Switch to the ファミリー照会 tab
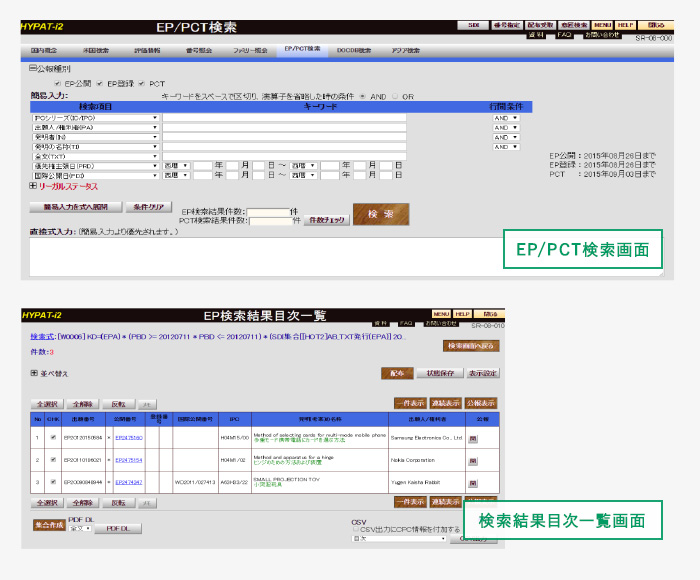 [250, 50]
